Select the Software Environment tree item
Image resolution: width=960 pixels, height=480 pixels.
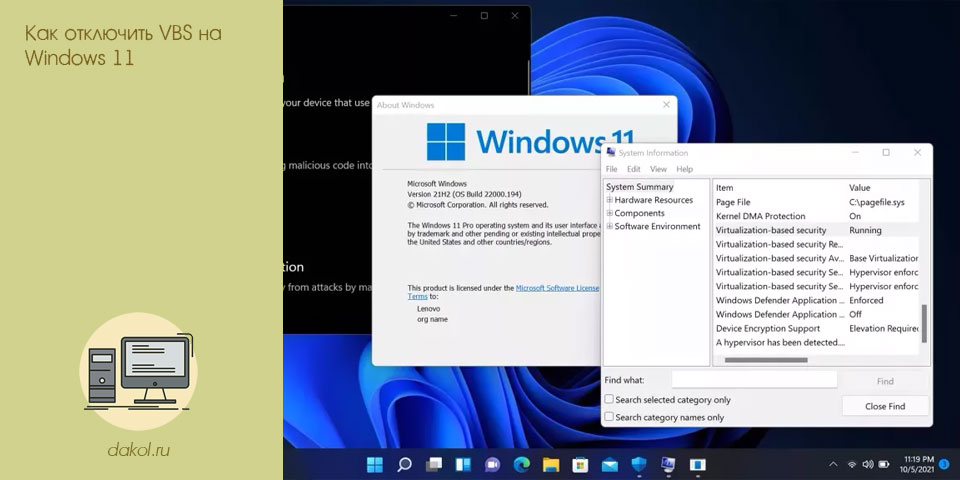pos(658,227)
